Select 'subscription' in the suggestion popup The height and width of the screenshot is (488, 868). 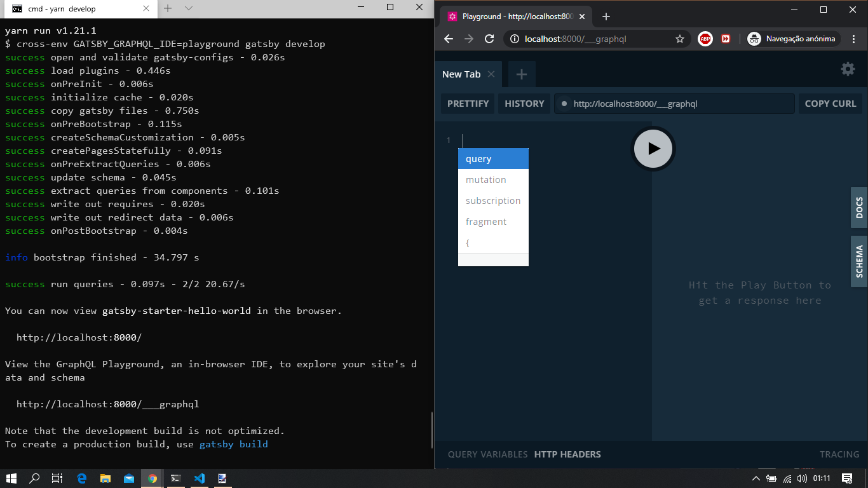click(x=493, y=200)
